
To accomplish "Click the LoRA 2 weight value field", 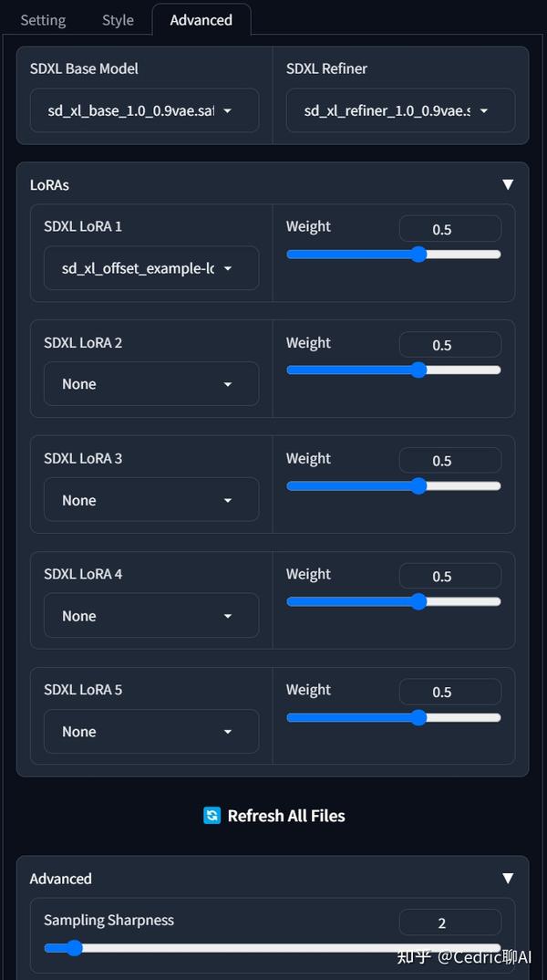I will (x=450, y=345).
